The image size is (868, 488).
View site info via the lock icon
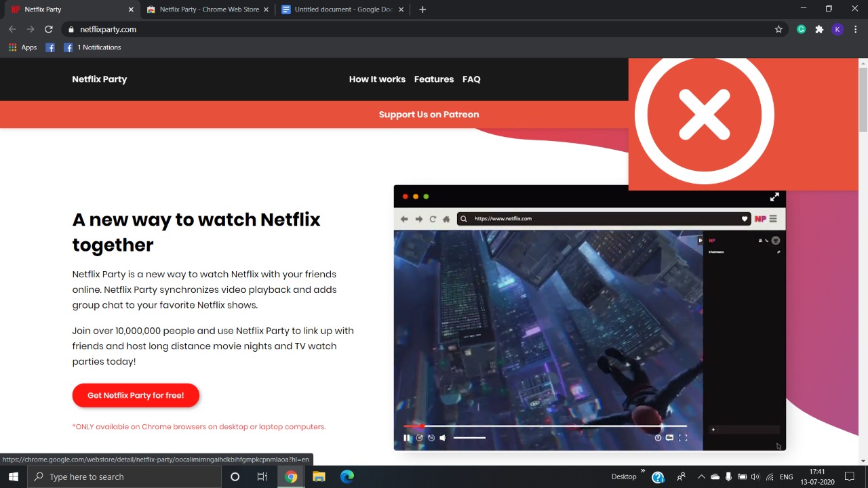(71, 29)
